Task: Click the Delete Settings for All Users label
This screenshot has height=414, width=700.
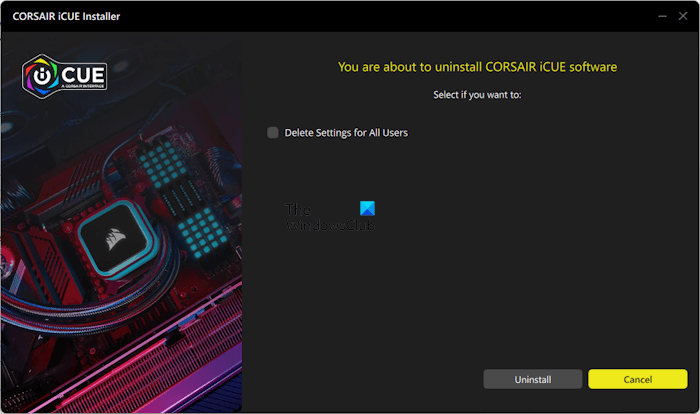Action: 346,133
